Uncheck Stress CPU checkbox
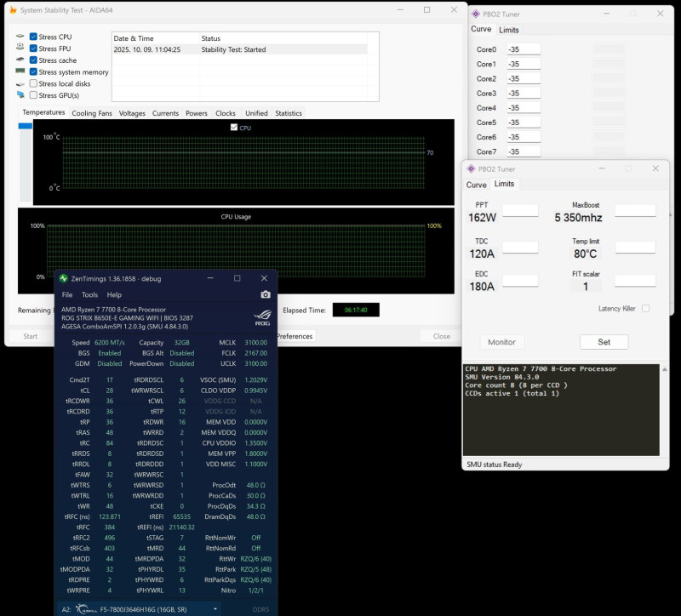Image resolution: width=681 pixels, height=616 pixels. (x=33, y=37)
